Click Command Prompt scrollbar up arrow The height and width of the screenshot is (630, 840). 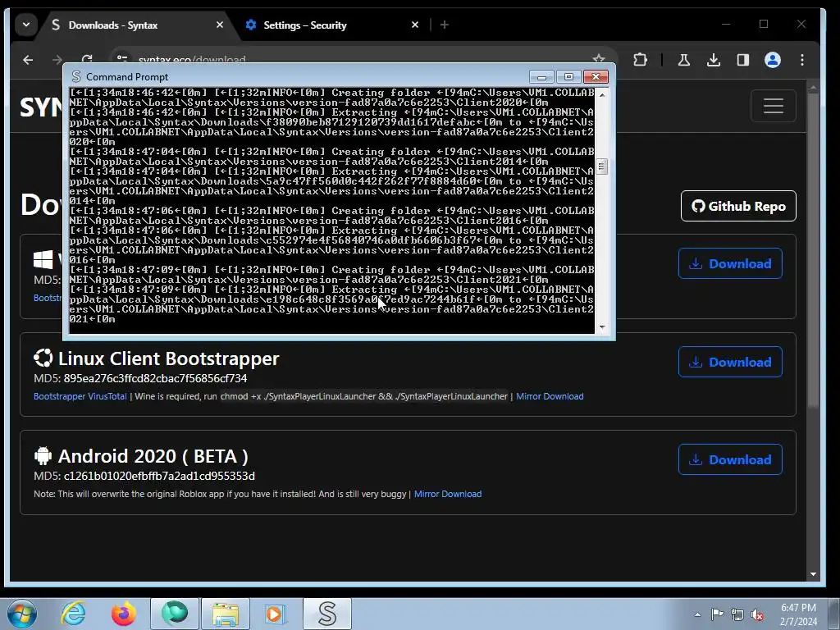[602, 94]
